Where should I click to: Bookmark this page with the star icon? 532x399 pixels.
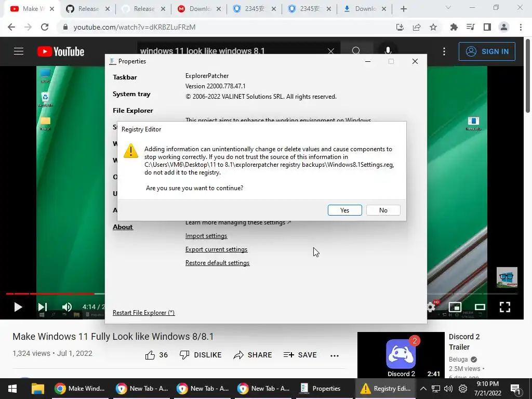433,27
